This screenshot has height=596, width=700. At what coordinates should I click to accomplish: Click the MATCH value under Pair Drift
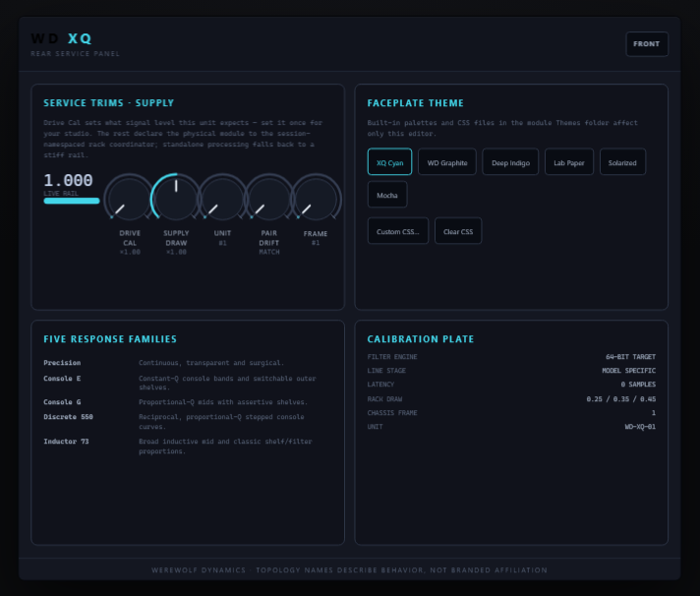(x=269, y=252)
